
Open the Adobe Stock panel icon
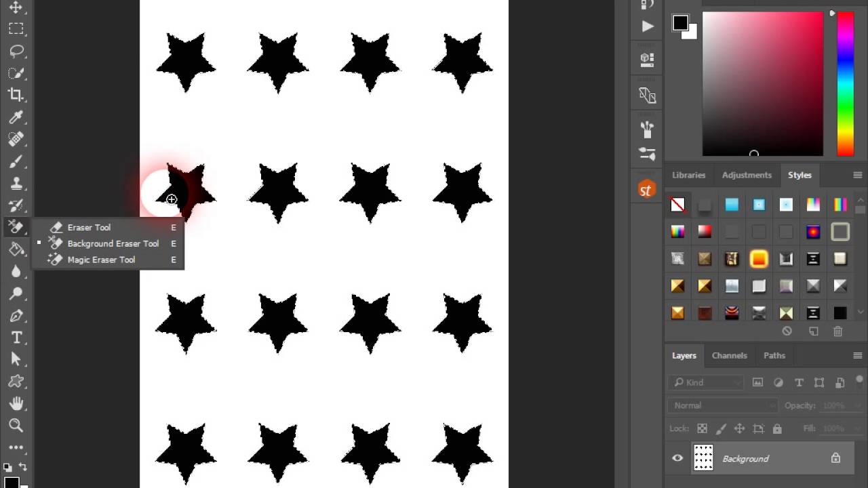tap(647, 189)
